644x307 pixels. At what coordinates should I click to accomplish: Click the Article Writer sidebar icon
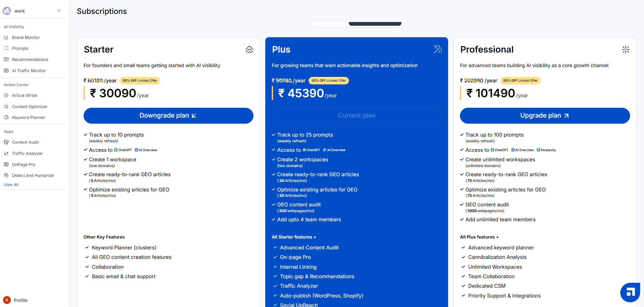point(6,96)
